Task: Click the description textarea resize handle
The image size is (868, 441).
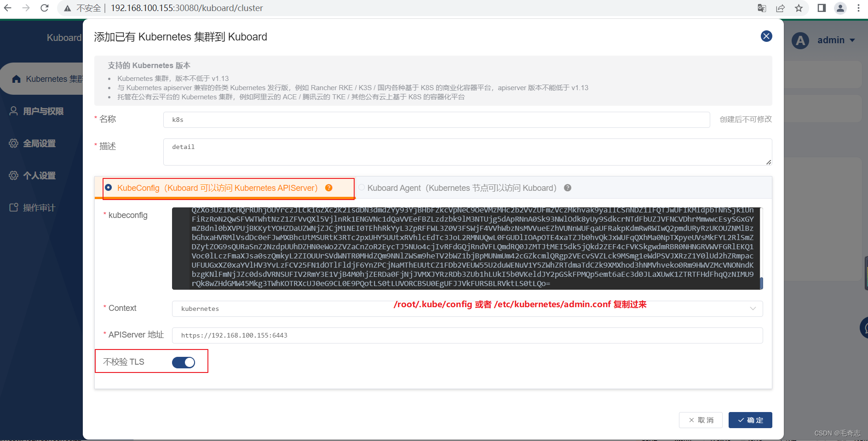Action: [769, 162]
